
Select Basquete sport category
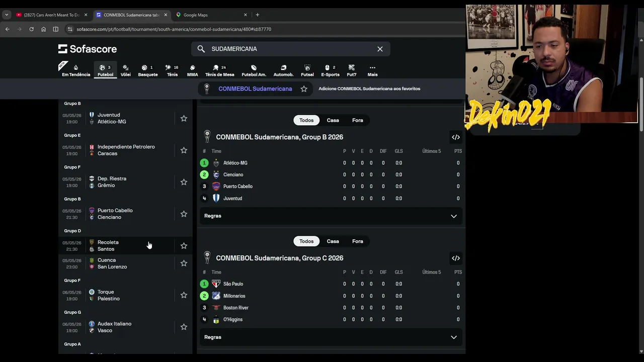pos(148,70)
